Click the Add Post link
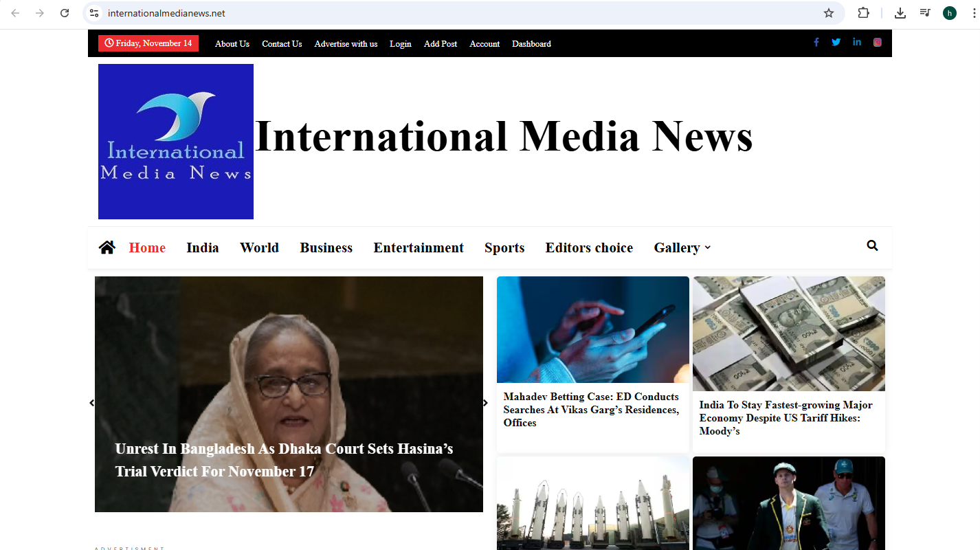This screenshot has height=550, width=980. (441, 43)
